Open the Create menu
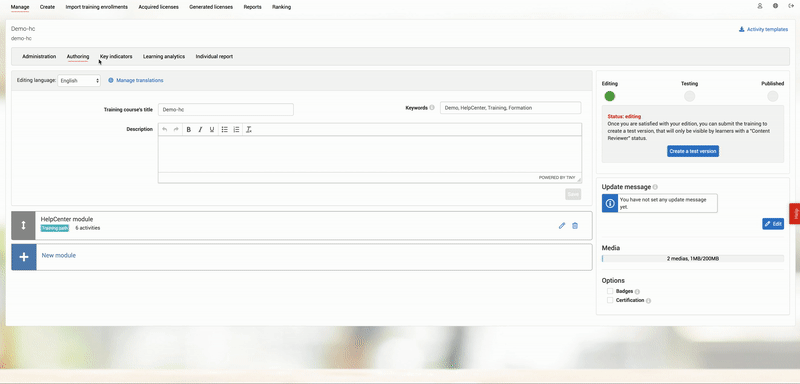The image size is (800, 384). pyautogui.click(x=47, y=7)
